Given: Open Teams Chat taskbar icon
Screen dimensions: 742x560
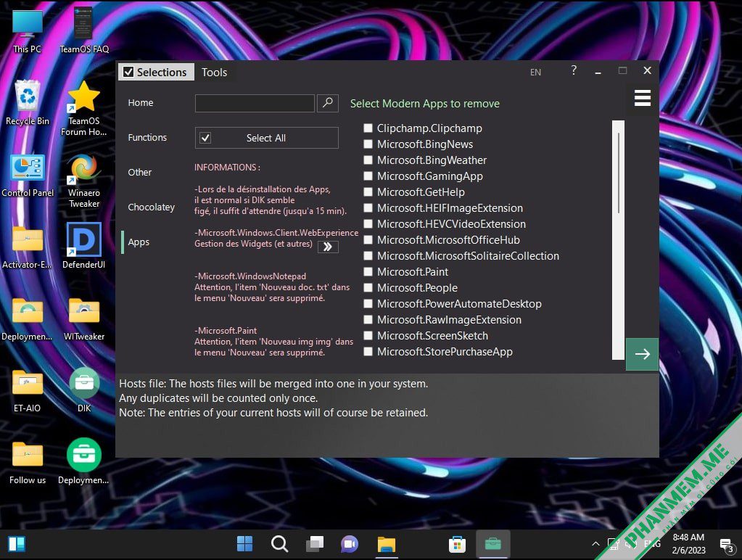Looking at the screenshot, I should coord(350,544).
